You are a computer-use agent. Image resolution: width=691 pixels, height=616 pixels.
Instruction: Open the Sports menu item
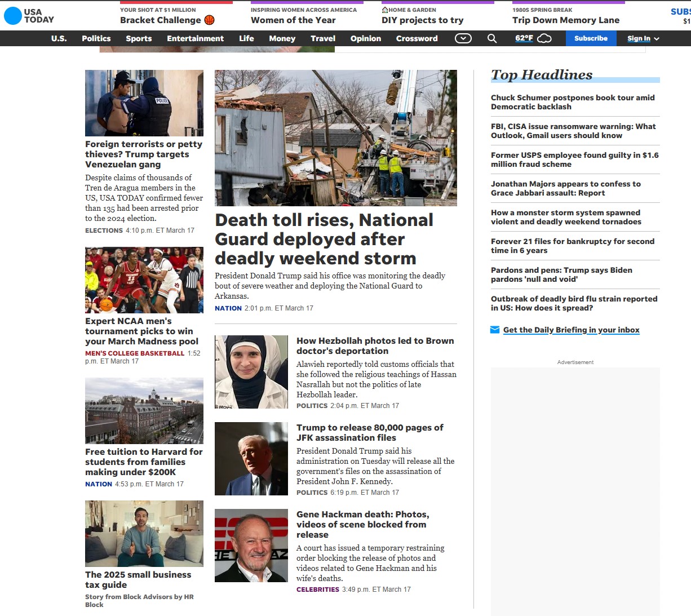coord(139,38)
